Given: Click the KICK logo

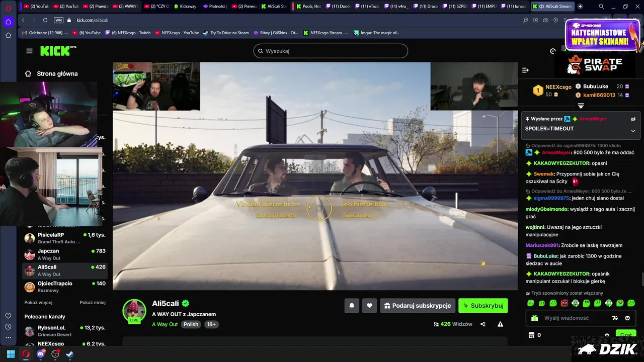Looking at the screenshot, I should click(x=57, y=51).
